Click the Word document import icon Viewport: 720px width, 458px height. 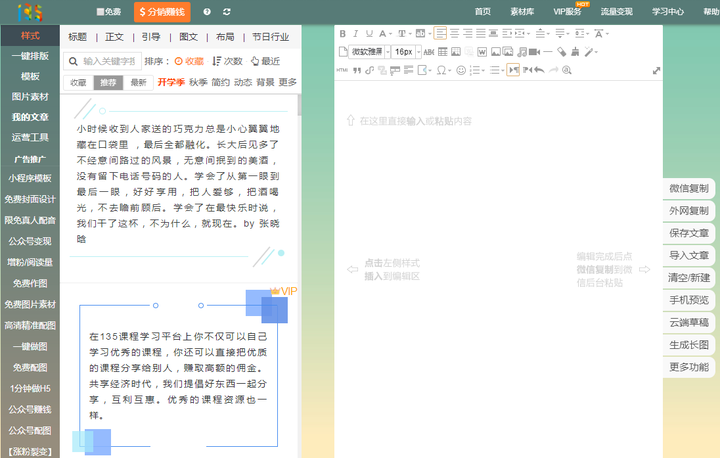coord(482,52)
